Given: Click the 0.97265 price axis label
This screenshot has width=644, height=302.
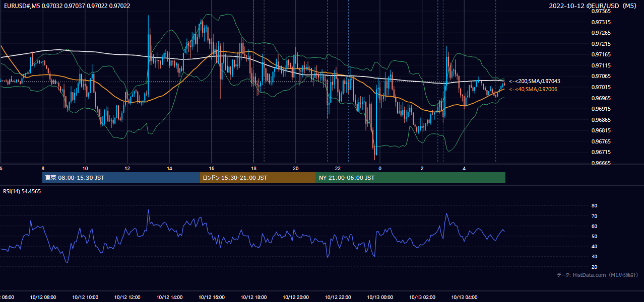Looking at the screenshot, I should (601, 33).
